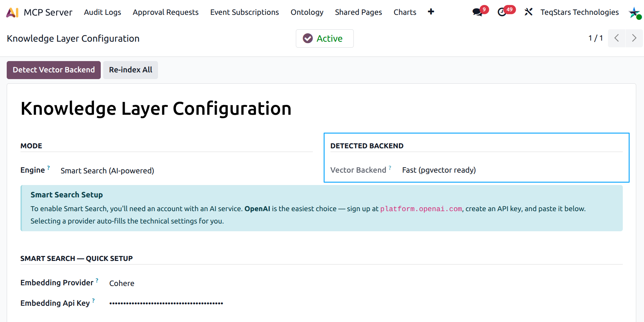Click the Re-index All button
The width and height of the screenshot is (644, 322).
[x=130, y=70]
